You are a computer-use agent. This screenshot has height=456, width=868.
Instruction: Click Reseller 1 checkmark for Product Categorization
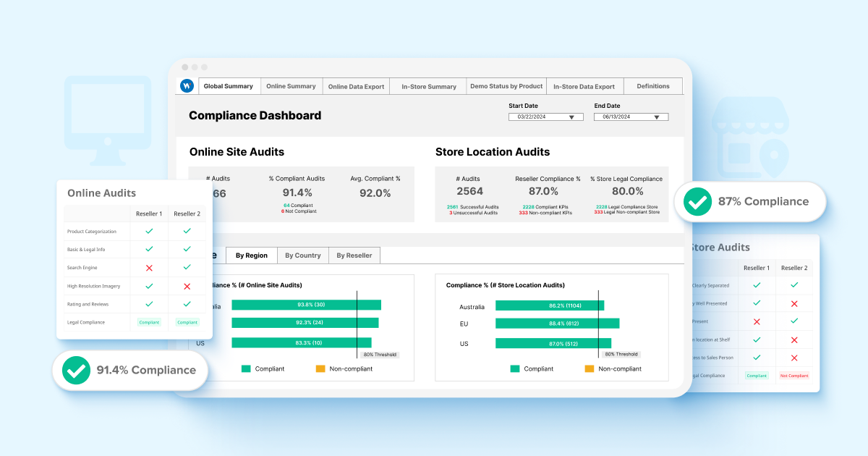pos(149,231)
